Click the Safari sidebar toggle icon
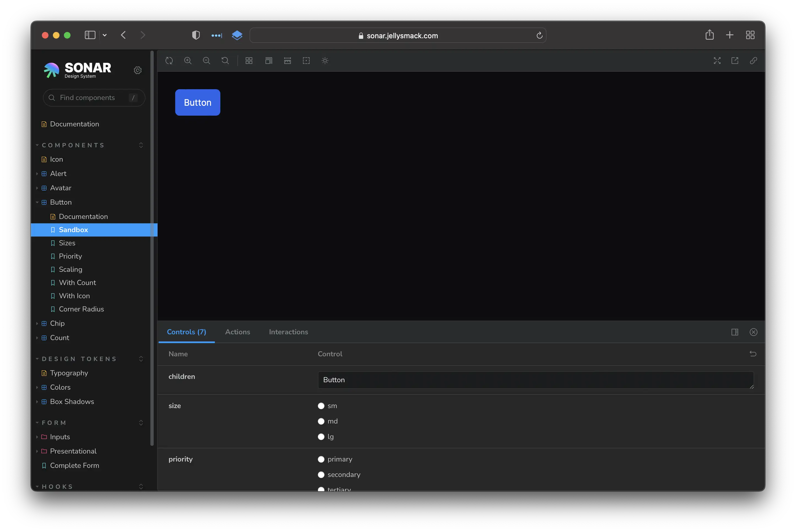796x532 pixels. 90,35
